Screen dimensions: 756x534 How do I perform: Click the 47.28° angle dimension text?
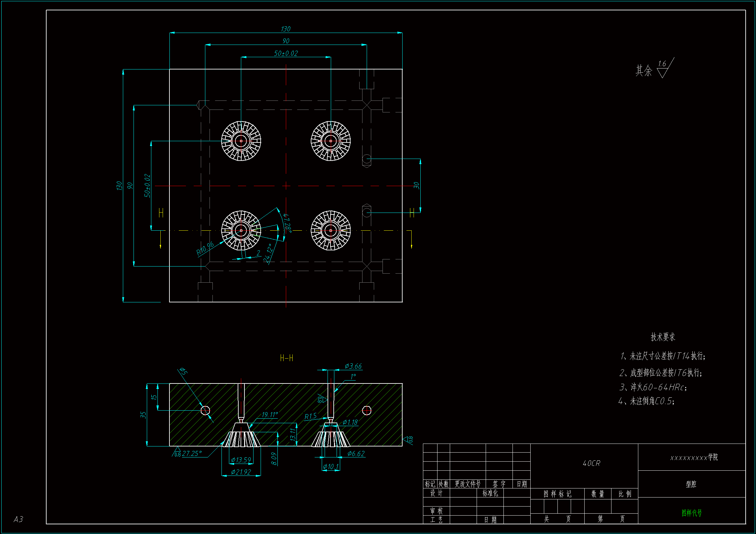coord(287,223)
